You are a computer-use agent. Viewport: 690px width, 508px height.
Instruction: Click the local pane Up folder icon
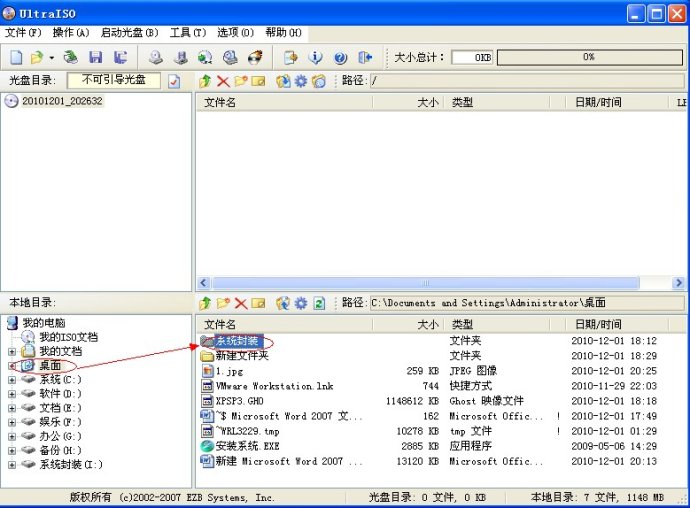[x=205, y=303]
